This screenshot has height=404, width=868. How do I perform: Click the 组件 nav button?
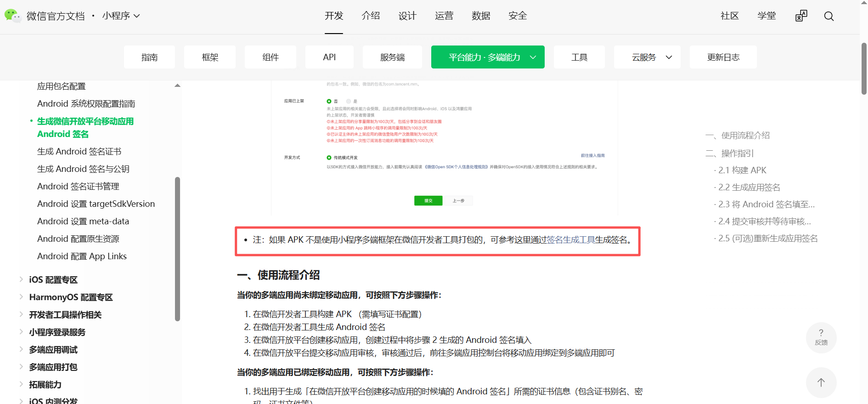coord(271,57)
